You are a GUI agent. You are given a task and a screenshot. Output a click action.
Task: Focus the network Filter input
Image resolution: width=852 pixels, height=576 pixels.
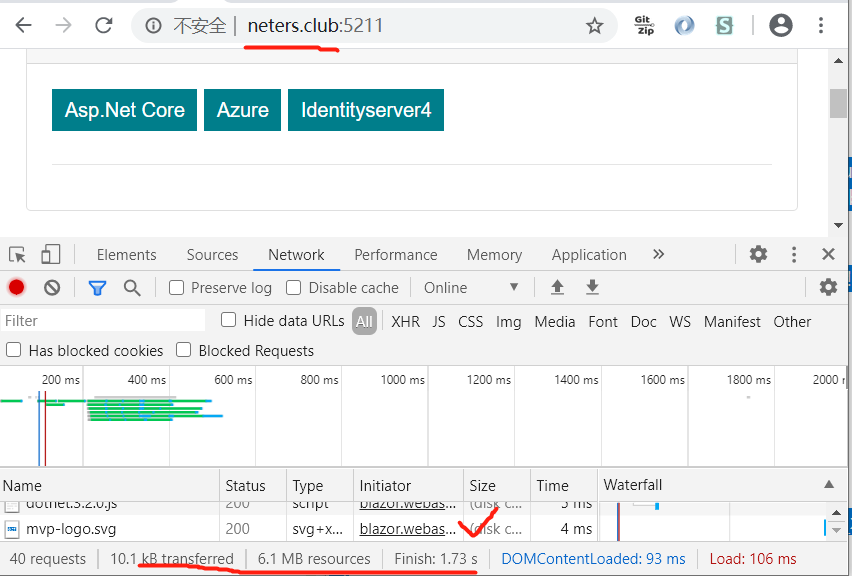coord(103,321)
